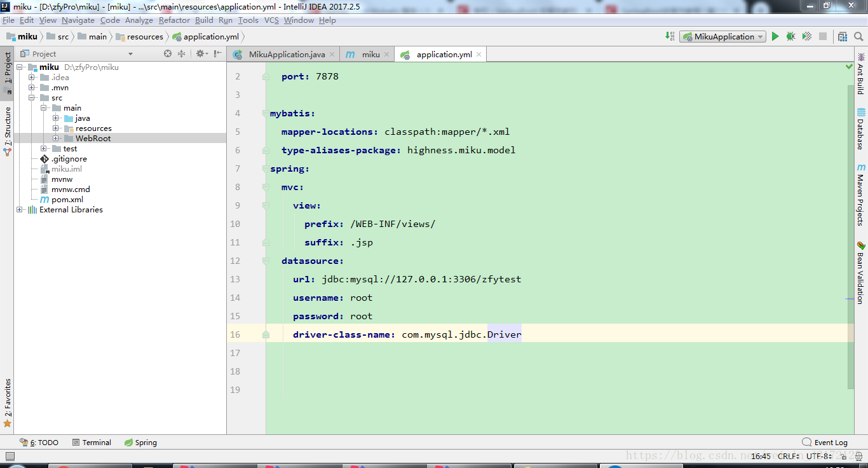The width and height of the screenshot is (868, 468).
Task: Expand the .idea folder
Action: pos(32,78)
